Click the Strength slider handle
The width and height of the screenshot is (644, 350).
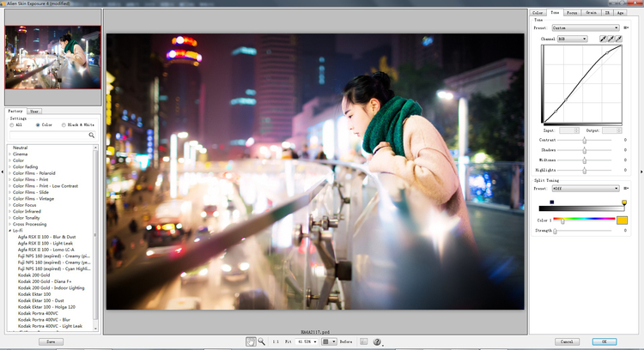(x=555, y=231)
